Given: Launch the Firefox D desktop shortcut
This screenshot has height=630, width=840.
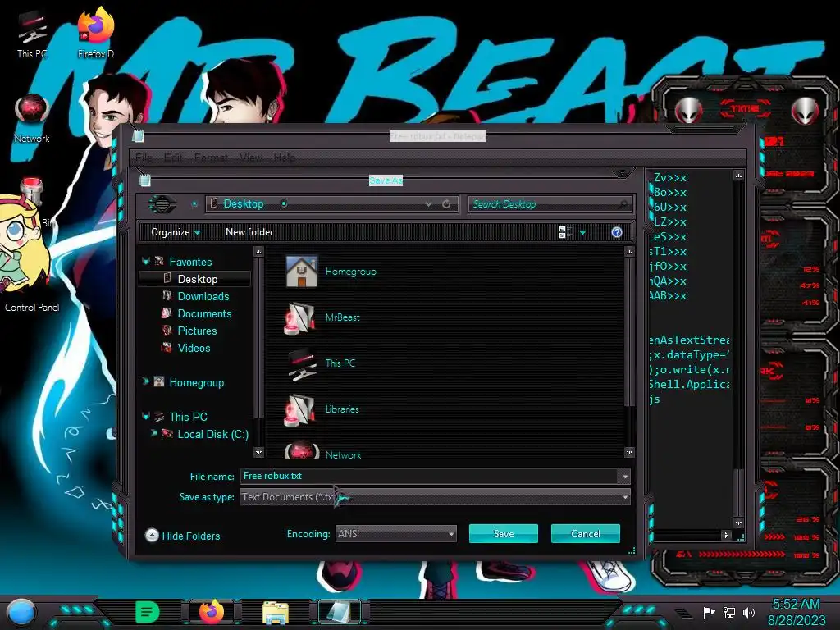Looking at the screenshot, I should pos(96,33).
